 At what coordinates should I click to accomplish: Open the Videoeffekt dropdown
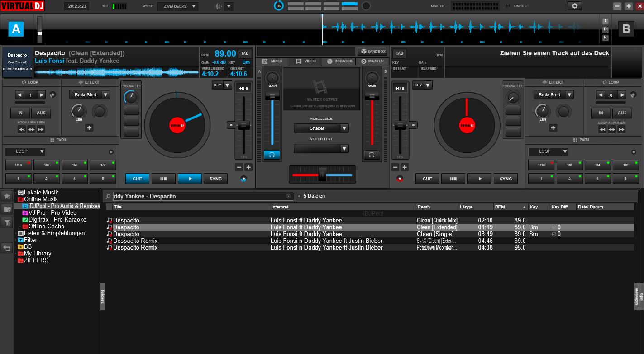click(x=321, y=148)
